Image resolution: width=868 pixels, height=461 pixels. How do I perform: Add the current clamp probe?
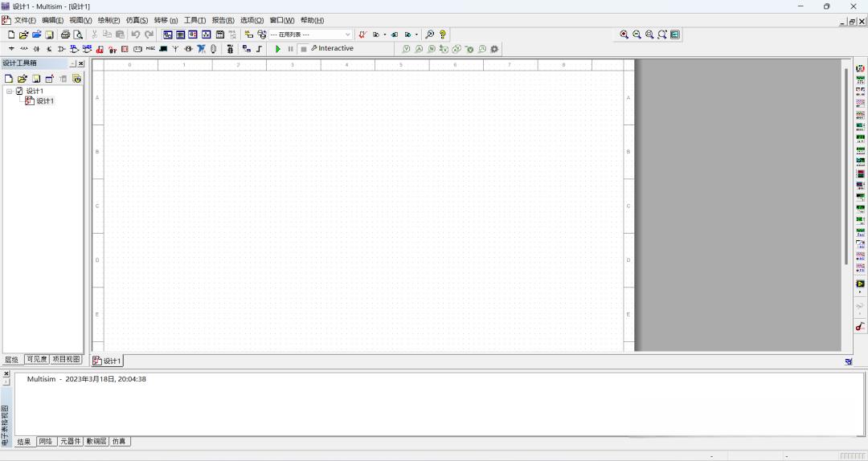[x=860, y=327]
